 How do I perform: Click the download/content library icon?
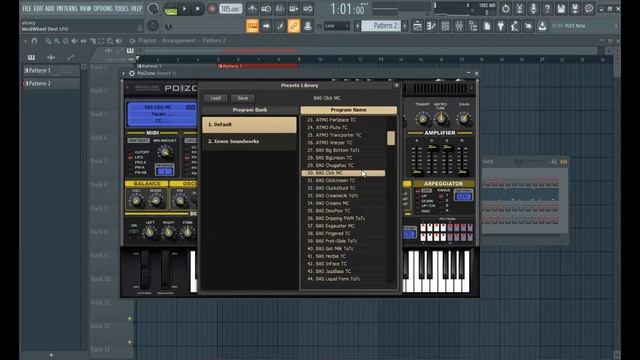coord(542,26)
